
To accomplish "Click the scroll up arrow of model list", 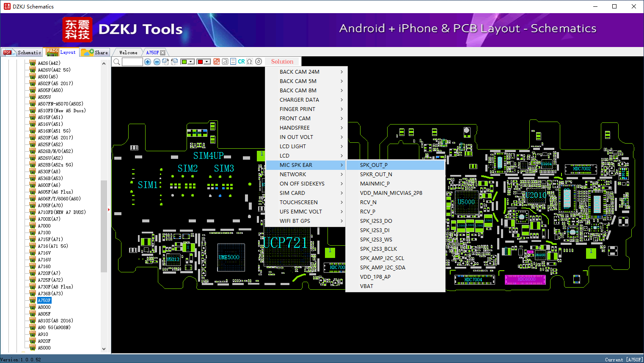I will click(x=104, y=64).
